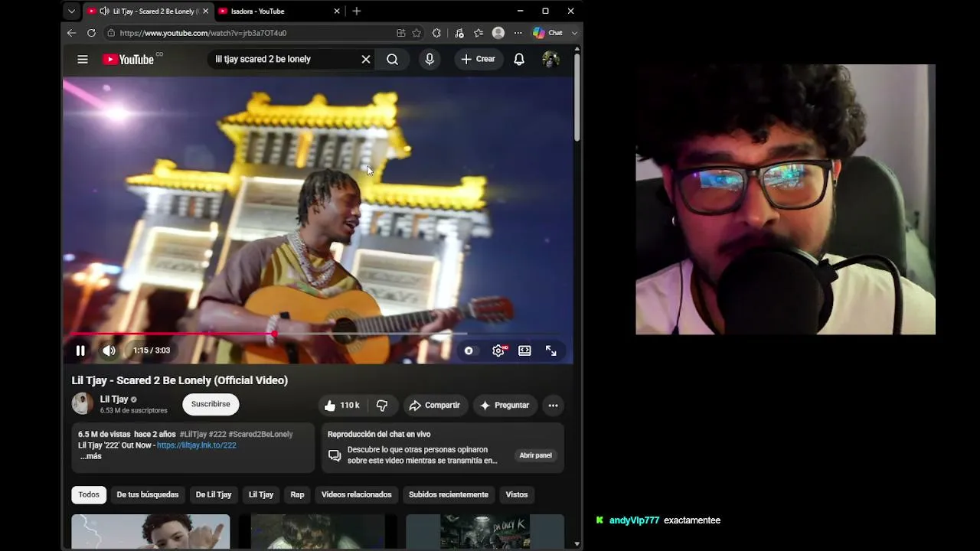The height and width of the screenshot is (551, 980).
Task: Open a new browser tab
Action: coord(357,11)
